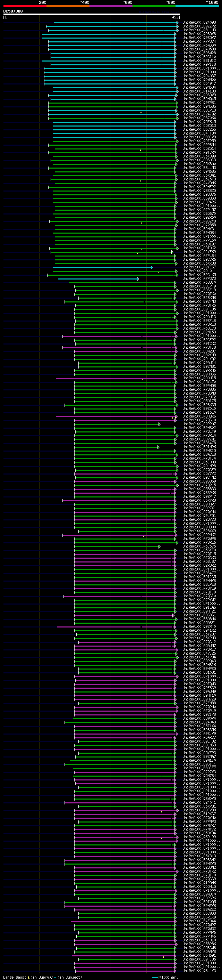Select label UniRef100_A9TSR0
Viewport: 222px width, 980px height.
199,153
